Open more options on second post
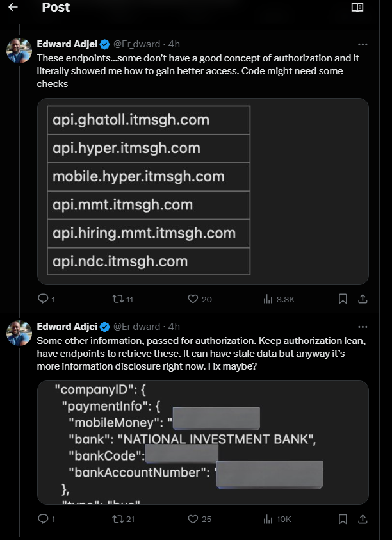The image size is (392, 540). pyautogui.click(x=363, y=327)
